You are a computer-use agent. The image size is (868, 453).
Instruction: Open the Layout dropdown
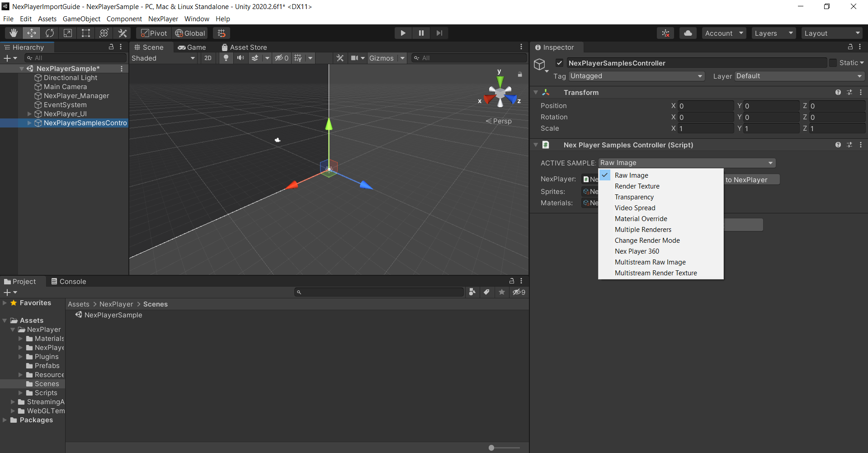[832, 33]
